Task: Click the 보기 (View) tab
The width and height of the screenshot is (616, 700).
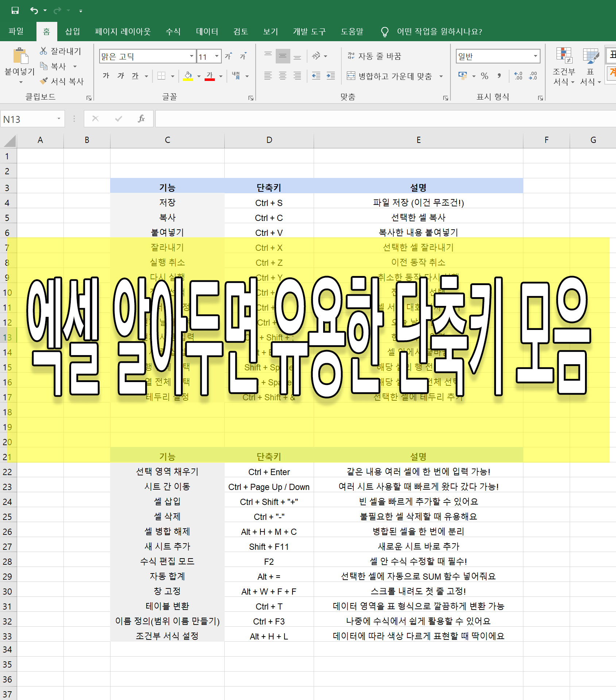Action: pos(271,31)
